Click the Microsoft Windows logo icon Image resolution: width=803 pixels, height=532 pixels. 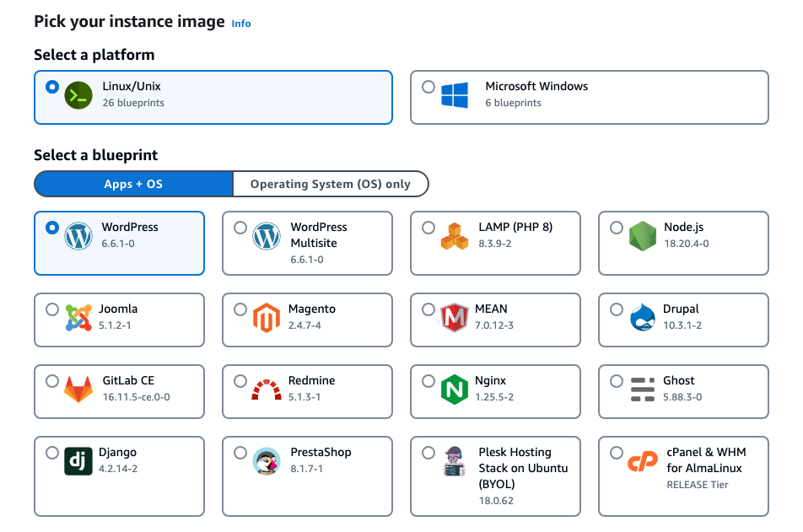(454, 95)
